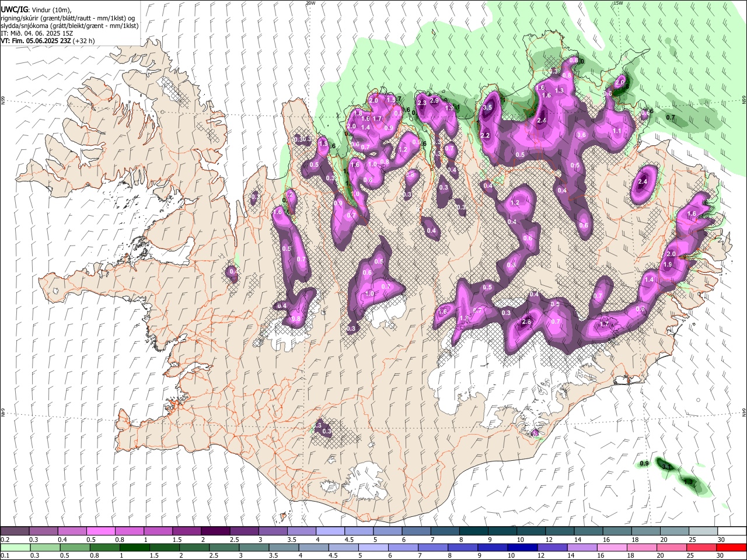Select the first dark mauve swatch of snow scale
The height and width of the screenshot is (560, 747).
(15, 531)
